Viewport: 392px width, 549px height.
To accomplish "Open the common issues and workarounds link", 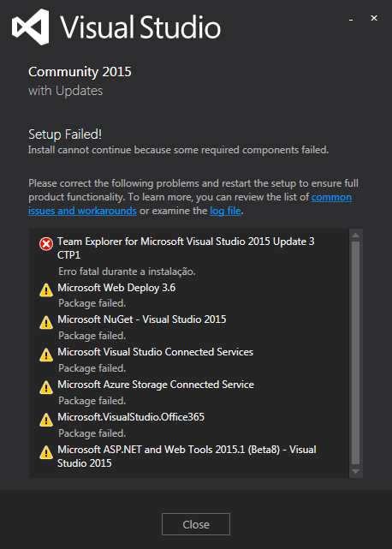I will tap(190, 204).
